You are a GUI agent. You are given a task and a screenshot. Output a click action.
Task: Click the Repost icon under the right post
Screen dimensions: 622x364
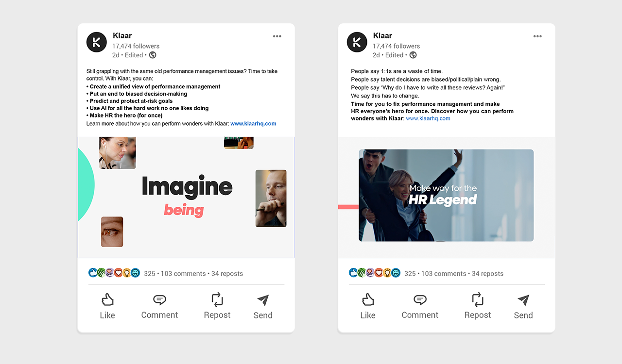coord(478,299)
